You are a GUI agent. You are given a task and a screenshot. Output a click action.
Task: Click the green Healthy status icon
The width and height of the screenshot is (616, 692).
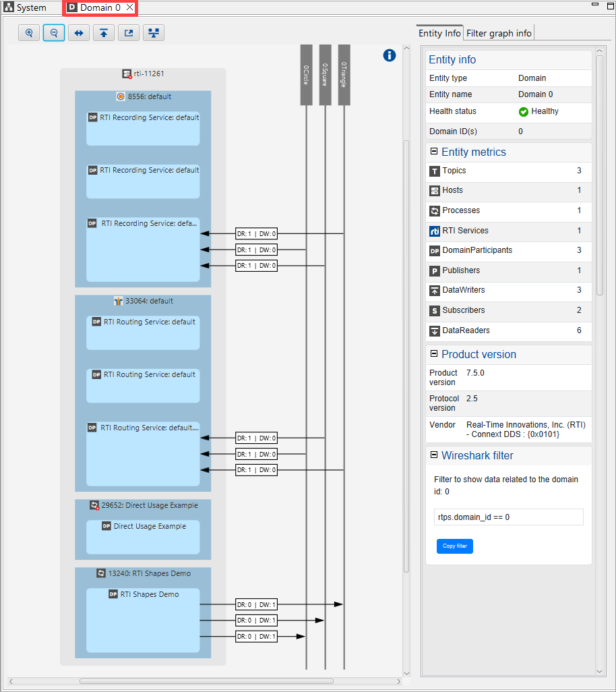pyautogui.click(x=524, y=112)
